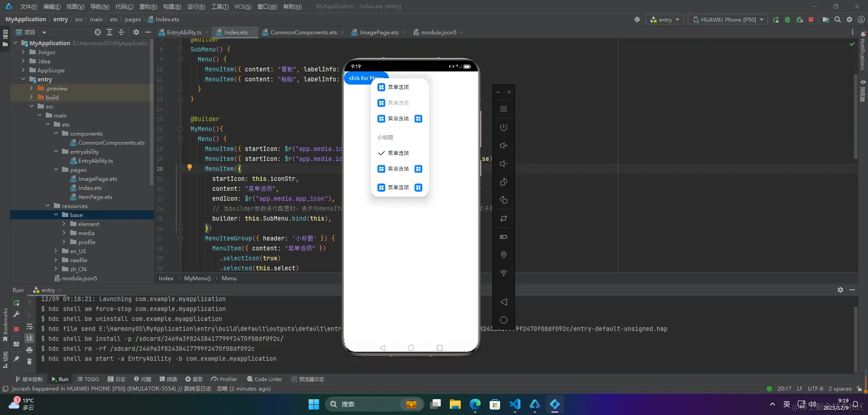This screenshot has height=415, width=868.
Task: Open emulator location pin icon
Action: (x=504, y=255)
